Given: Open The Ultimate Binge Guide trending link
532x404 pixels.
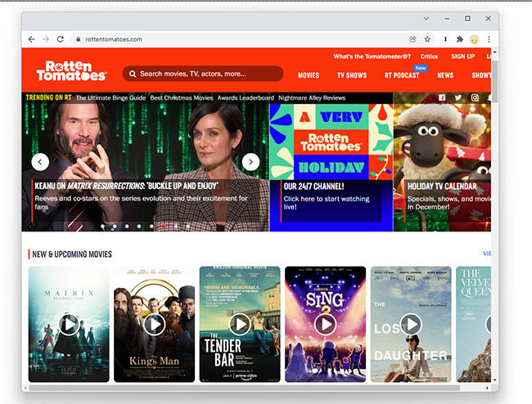Looking at the screenshot, I should point(110,98).
